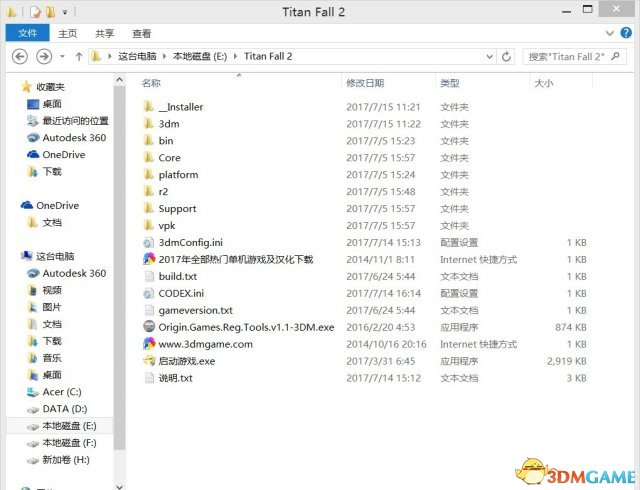Image resolution: width=640 pixels, height=490 pixels.
Task: Refresh the current folder view
Action: 506,57
